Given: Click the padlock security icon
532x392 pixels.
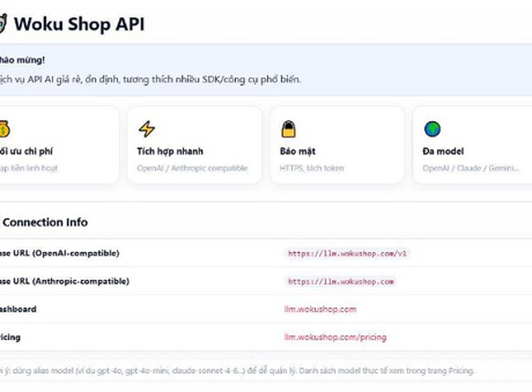Looking at the screenshot, I should (289, 129).
